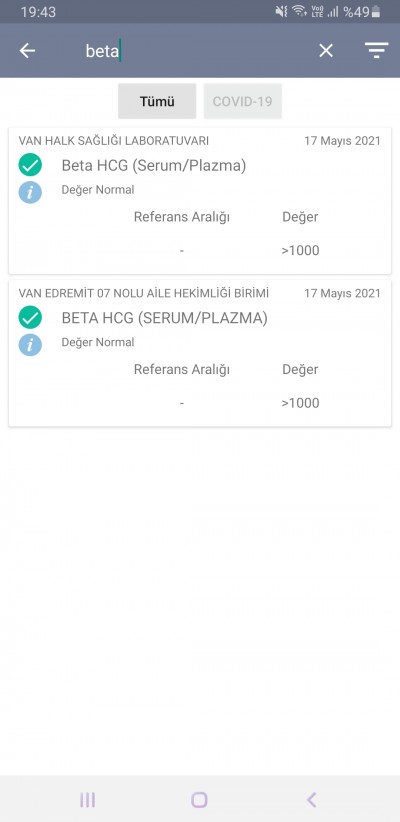This screenshot has height=822, width=400.
Task: Tap Android home navigation button
Action: tap(200, 800)
